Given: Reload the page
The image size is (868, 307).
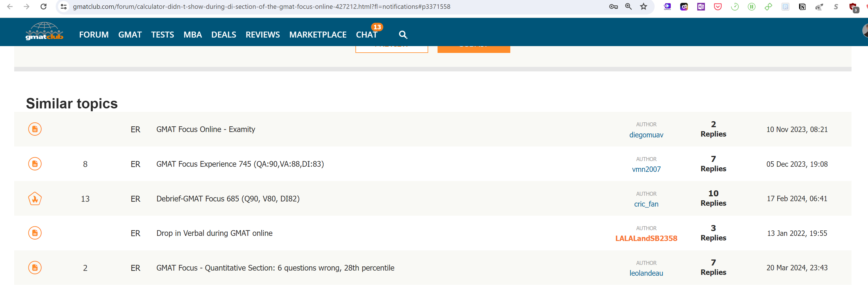Looking at the screenshot, I should coord(43,7).
